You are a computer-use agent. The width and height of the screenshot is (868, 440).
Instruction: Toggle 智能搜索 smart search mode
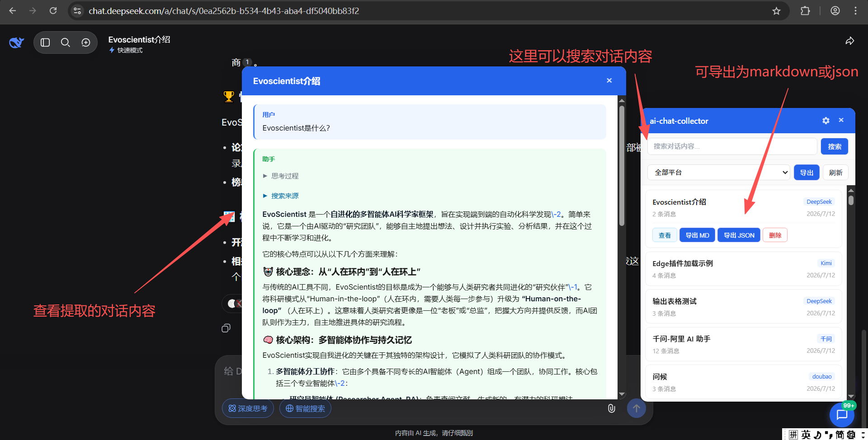[305, 408]
